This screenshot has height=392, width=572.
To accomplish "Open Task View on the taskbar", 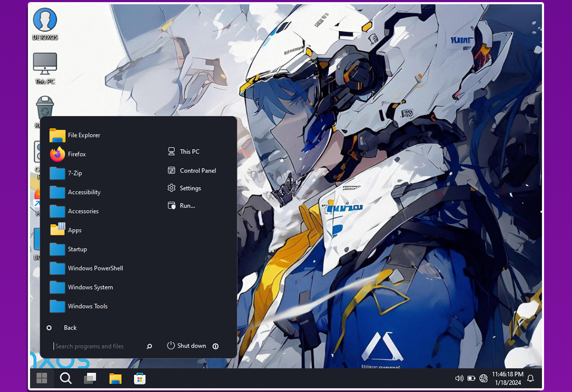I will pyautogui.click(x=90, y=378).
